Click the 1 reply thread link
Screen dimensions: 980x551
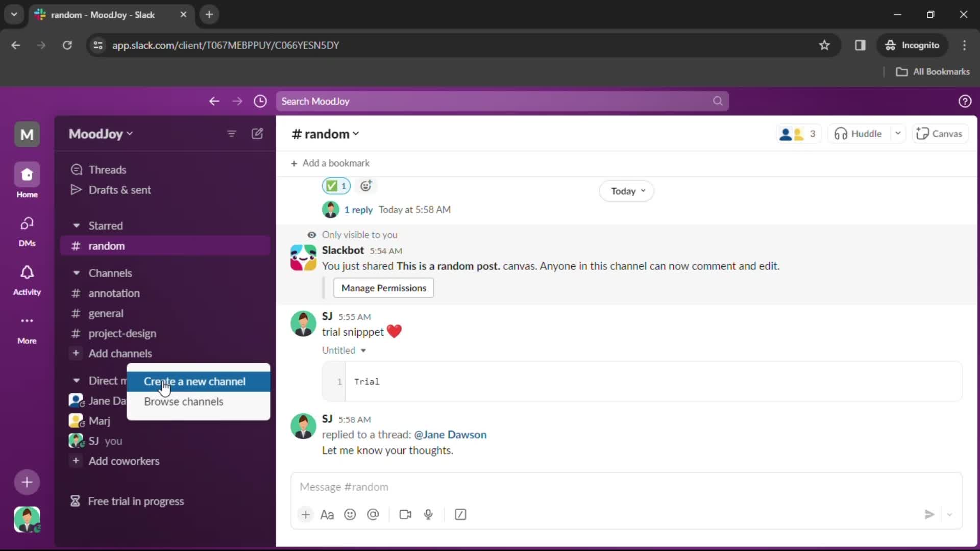click(x=357, y=209)
